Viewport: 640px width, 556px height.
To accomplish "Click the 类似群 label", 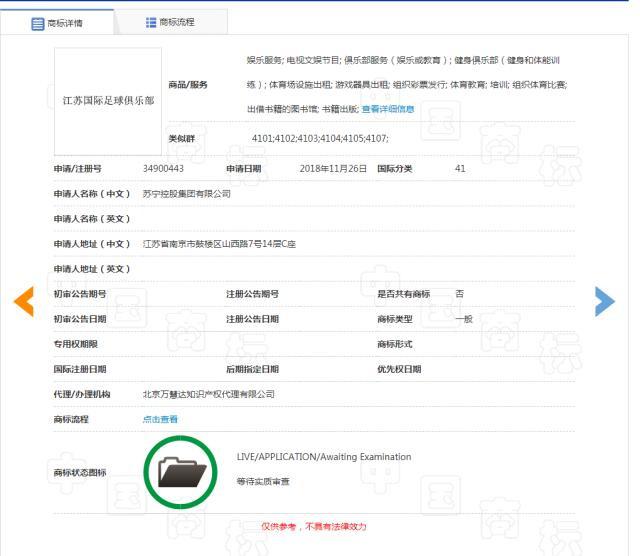I will (182, 138).
